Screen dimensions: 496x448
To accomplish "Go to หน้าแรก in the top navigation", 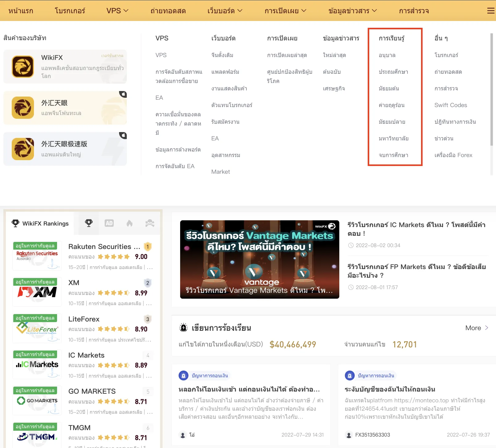I will 21,11.
